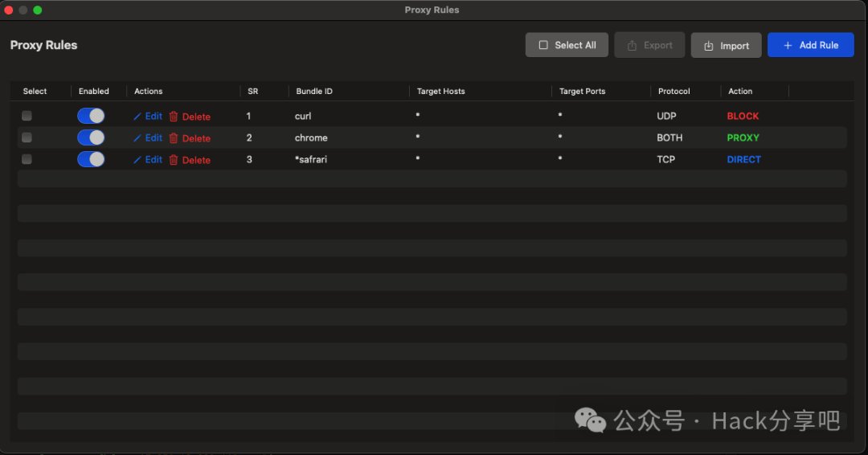868x455 pixels.
Task: Click the pencil Edit icon for chrome rule
Action: 137,138
